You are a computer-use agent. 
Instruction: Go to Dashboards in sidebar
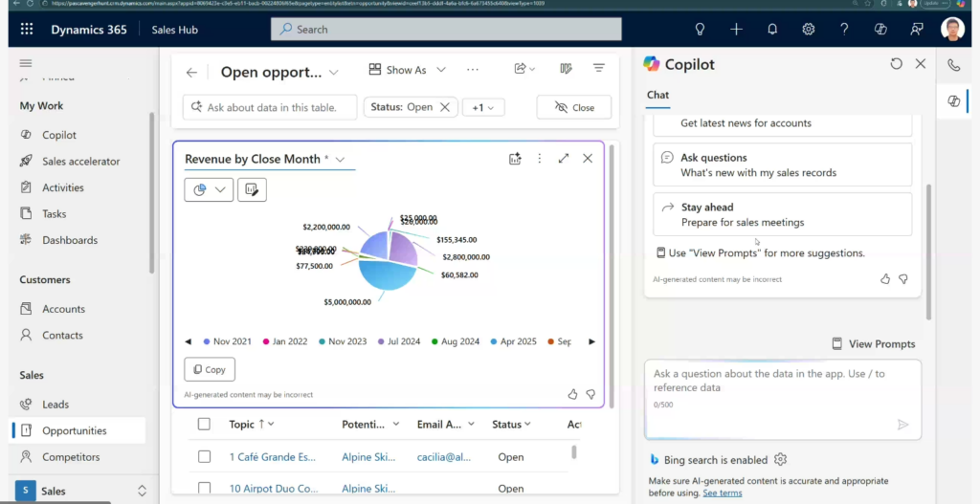click(x=70, y=240)
